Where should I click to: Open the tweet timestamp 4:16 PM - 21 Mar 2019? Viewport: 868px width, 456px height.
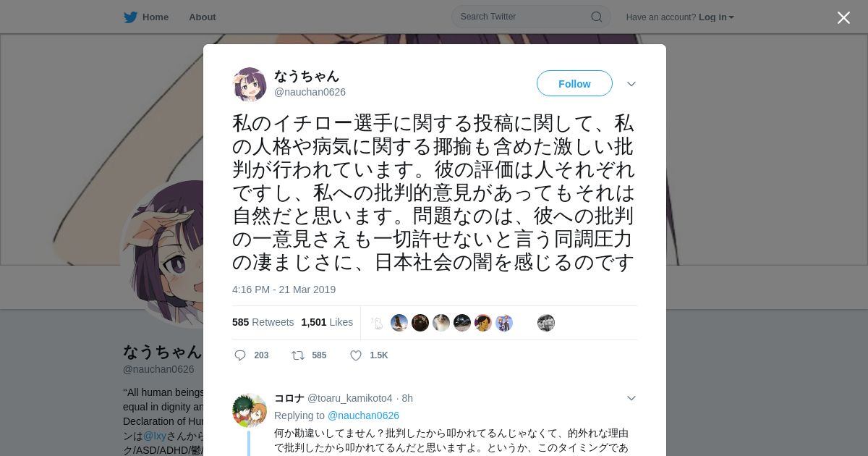coord(284,290)
